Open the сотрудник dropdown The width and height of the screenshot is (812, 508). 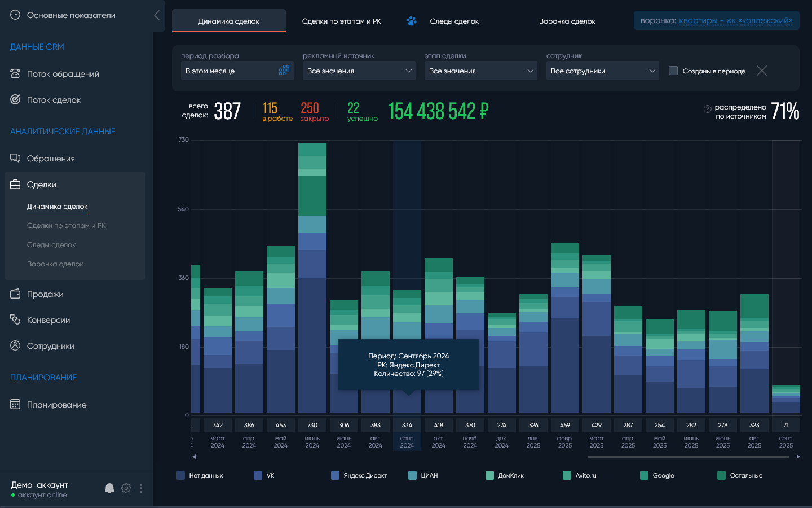[602, 71]
